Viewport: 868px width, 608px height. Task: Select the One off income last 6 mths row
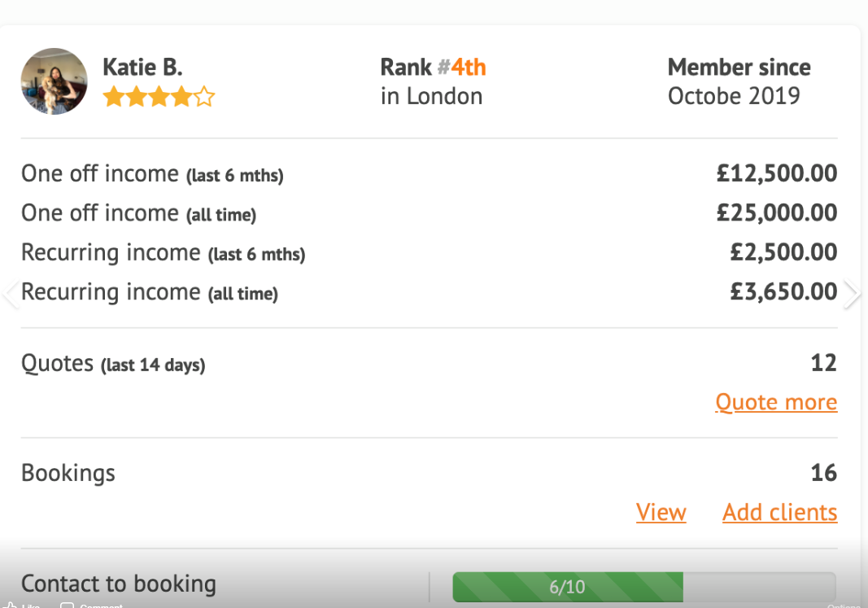coord(429,174)
